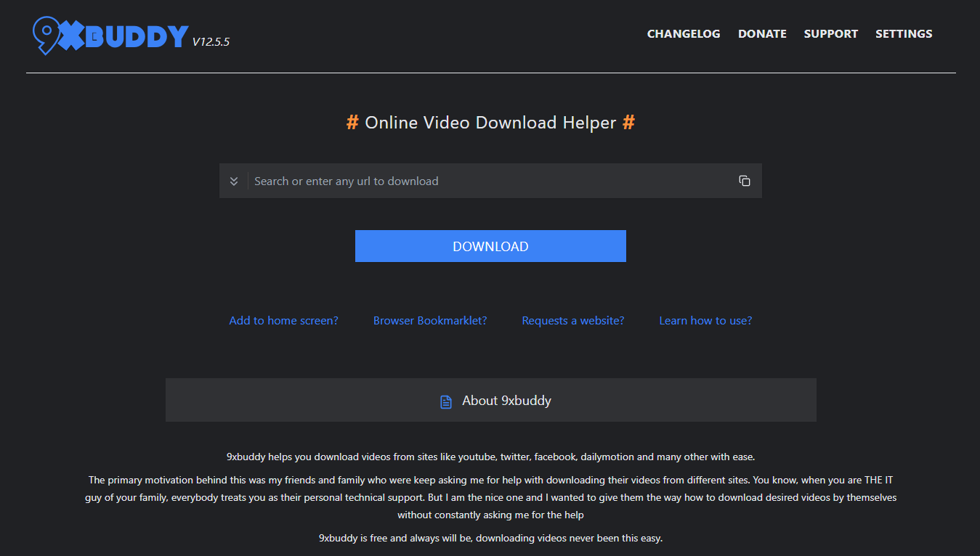Viewport: 980px width, 556px height.
Task: Go to the Support page
Action: coord(831,34)
